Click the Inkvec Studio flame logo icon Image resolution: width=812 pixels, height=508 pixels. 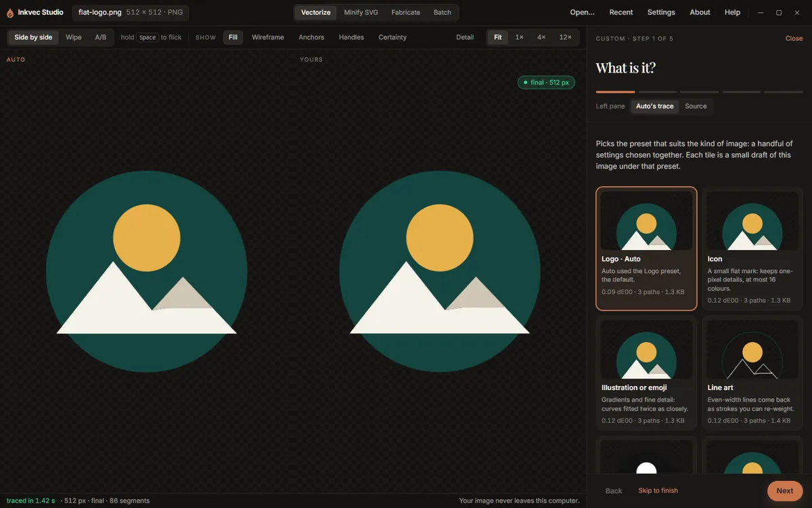coord(10,12)
